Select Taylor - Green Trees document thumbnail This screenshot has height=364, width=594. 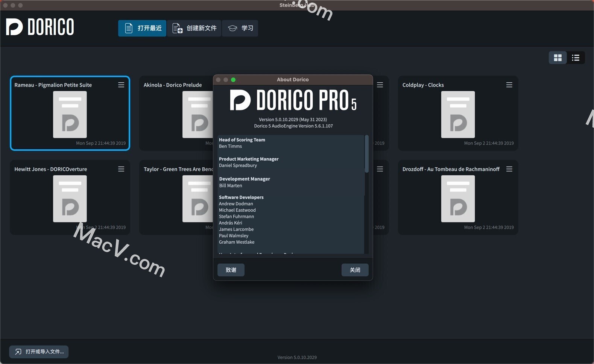(198, 199)
